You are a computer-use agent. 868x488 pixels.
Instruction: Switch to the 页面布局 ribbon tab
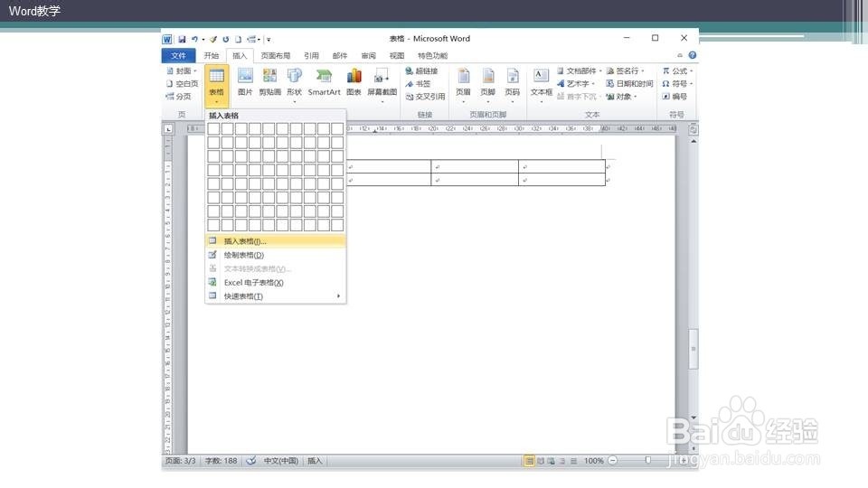pos(275,55)
